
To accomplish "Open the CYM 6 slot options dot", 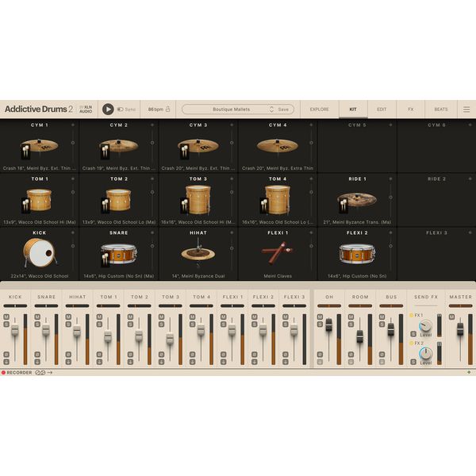I will (470, 125).
